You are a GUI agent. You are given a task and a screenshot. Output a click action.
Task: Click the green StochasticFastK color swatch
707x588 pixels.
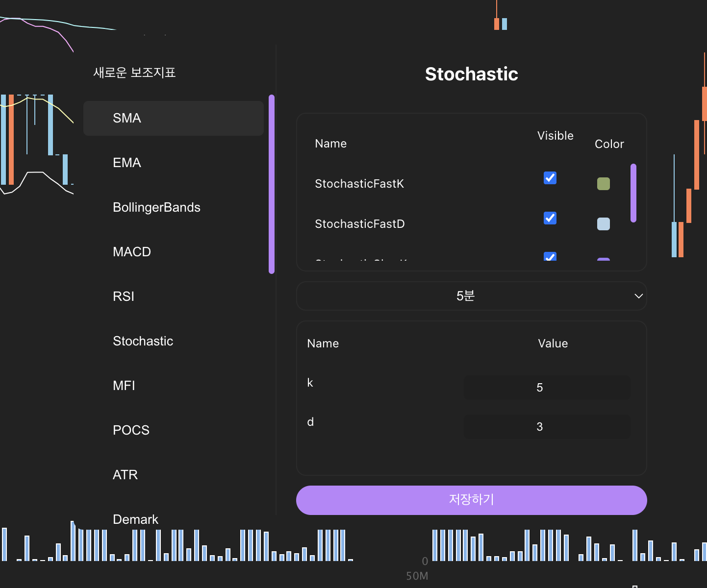point(603,184)
